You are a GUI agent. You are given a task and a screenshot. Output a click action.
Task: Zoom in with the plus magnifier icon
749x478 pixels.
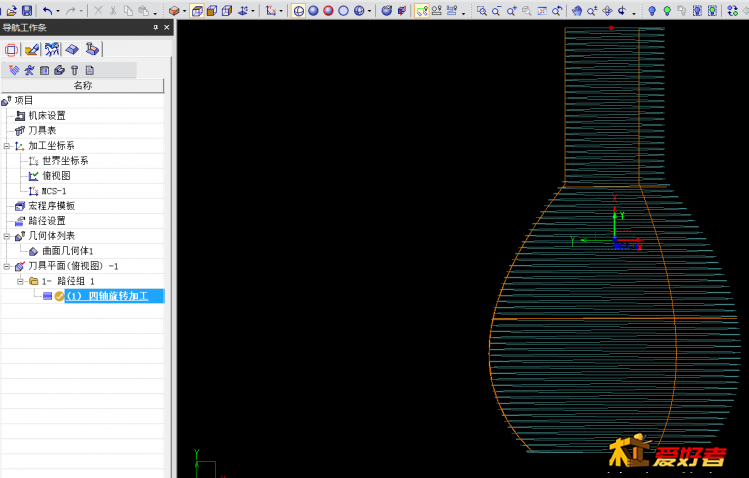(x=512, y=11)
